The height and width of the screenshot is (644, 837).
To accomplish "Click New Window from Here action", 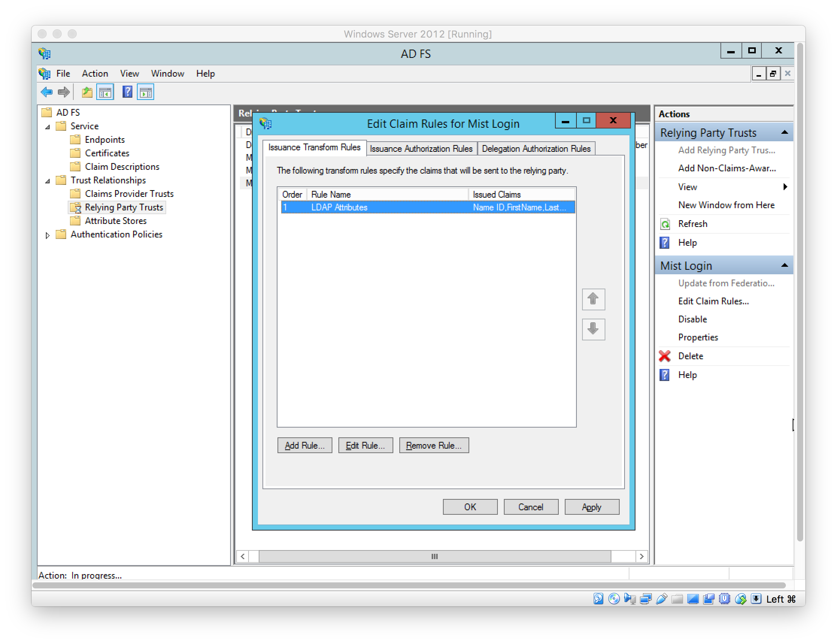I will pyautogui.click(x=726, y=205).
